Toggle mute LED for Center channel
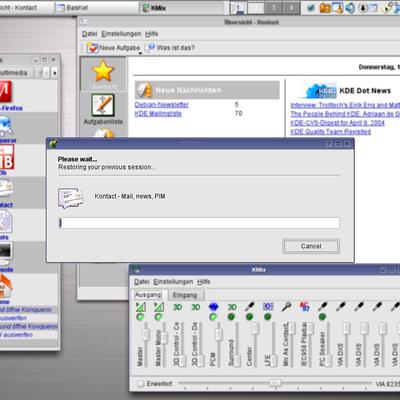Image resolution: width=400 pixels, height=400 pixels. (249, 317)
